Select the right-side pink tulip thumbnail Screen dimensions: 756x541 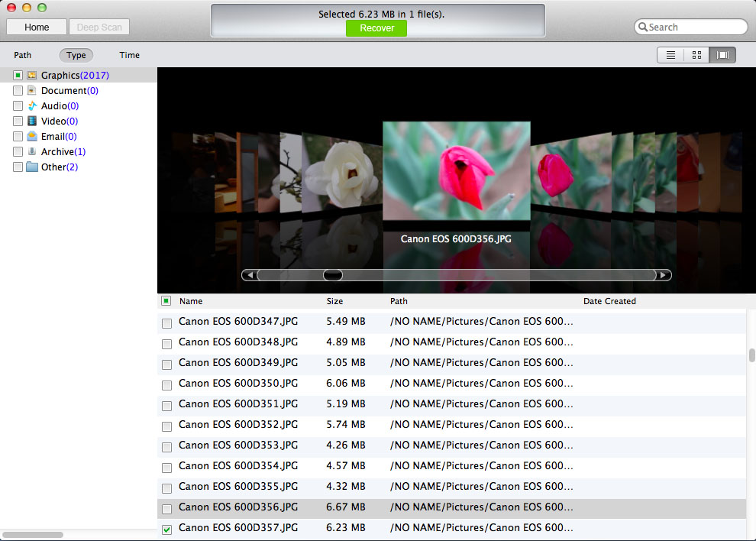tap(571, 173)
